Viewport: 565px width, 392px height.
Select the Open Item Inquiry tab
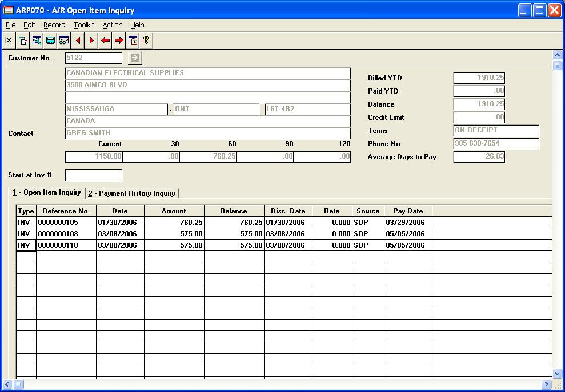47,192
